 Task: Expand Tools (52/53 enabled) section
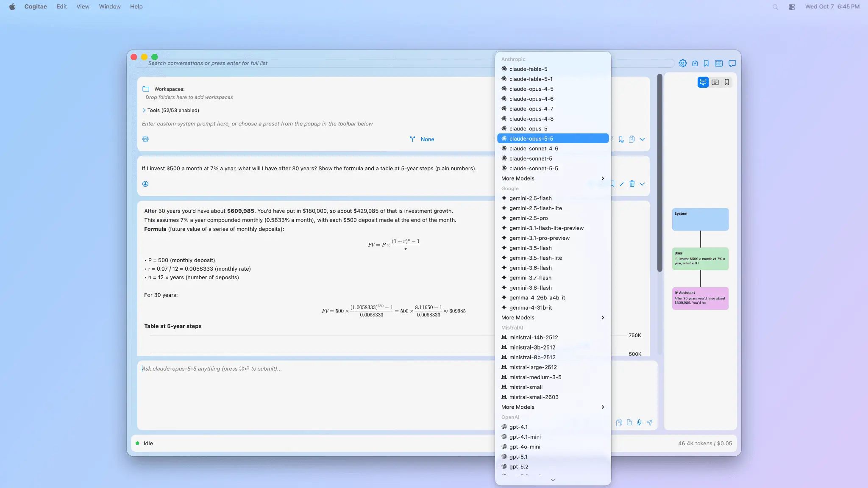(170, 110)
